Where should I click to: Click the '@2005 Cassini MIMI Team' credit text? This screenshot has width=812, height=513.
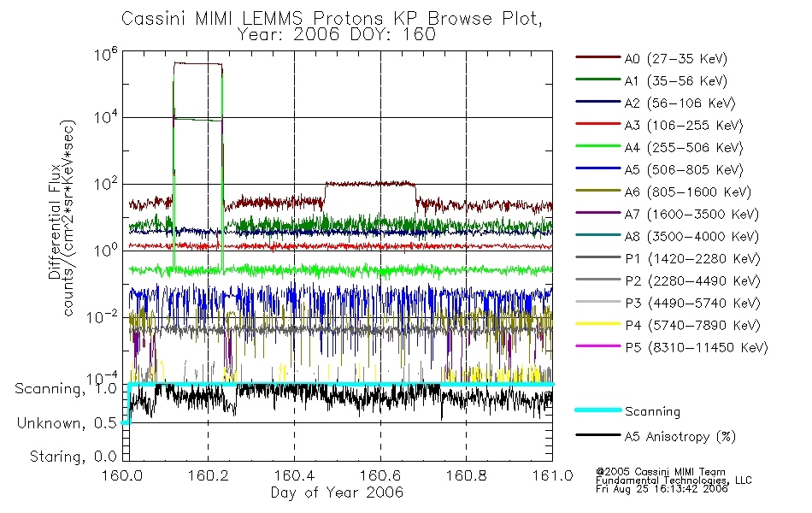pos(661,472)
